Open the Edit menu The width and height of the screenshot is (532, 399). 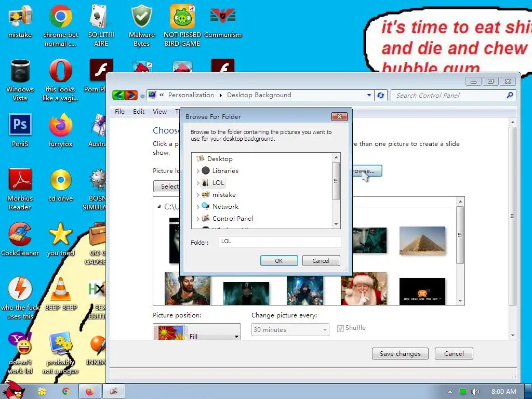(139, 112)
